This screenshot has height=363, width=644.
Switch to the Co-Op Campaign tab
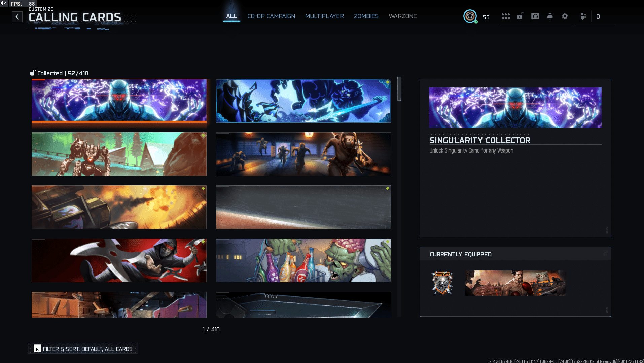(x=271, y=16)
